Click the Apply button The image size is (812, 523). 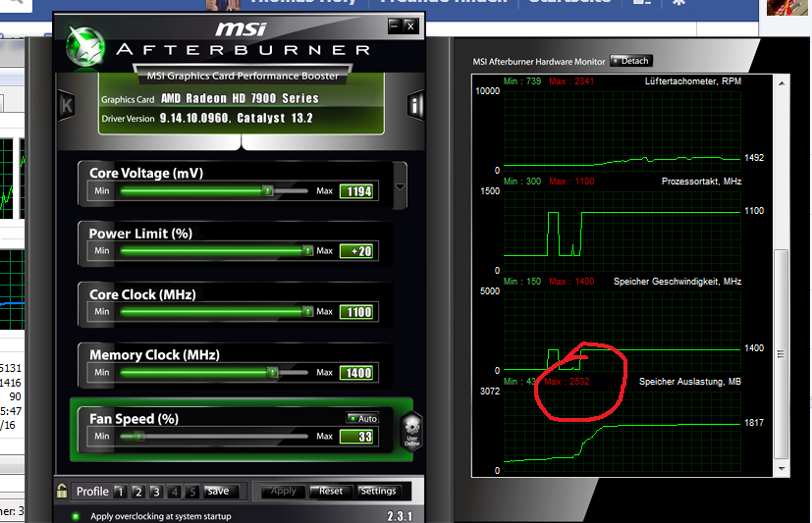point(283,491)
